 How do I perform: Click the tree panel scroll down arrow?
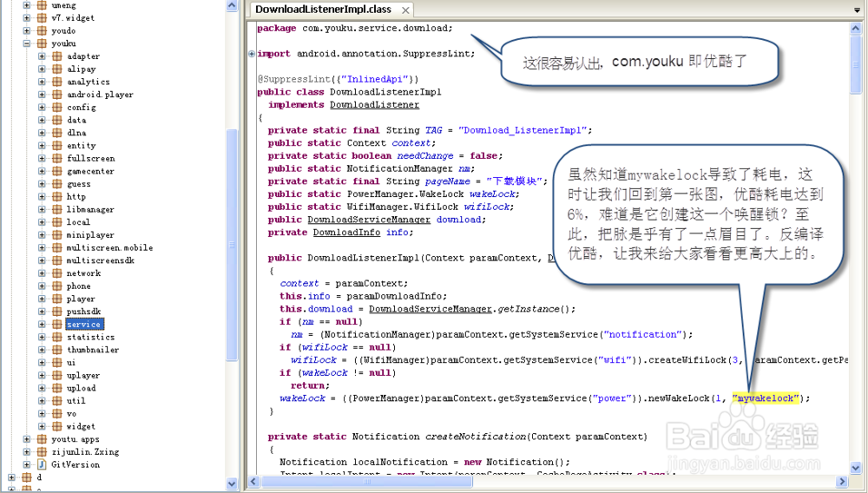[x=232, y=483]
